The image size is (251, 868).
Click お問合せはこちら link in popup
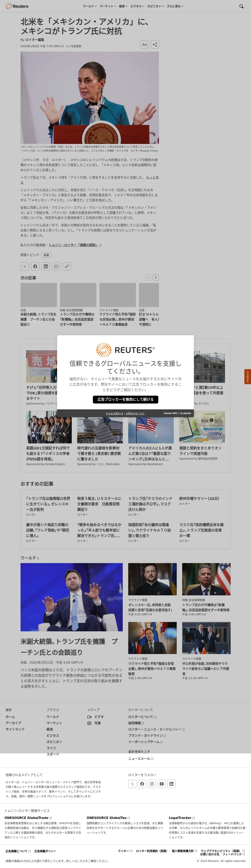coord(135,413)
